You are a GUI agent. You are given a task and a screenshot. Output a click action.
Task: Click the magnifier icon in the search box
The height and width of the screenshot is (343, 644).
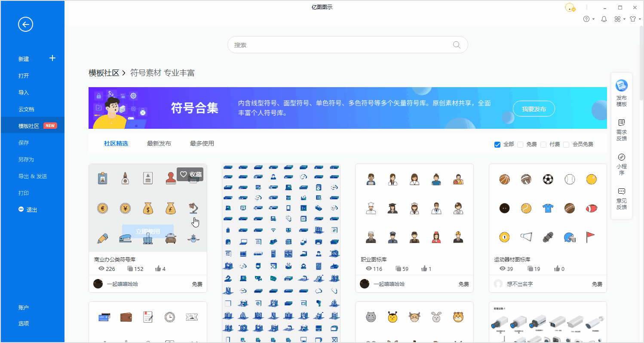pyautogui.click(x=457, y=45)
